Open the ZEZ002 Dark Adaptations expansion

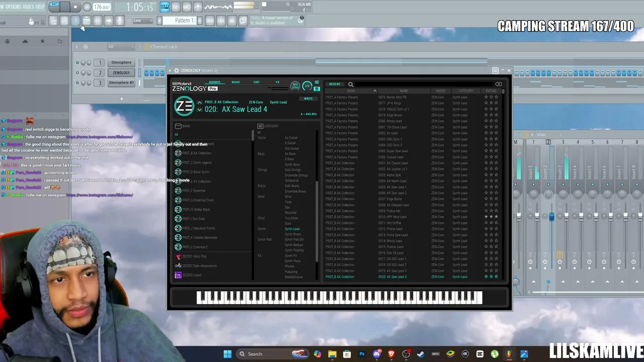pos(196,266)
